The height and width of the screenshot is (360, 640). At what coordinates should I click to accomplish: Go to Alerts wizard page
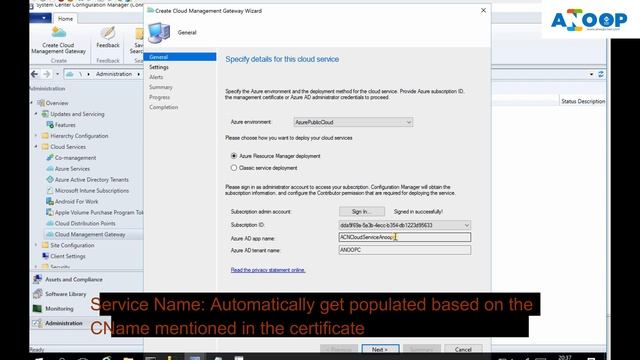(x=156, y=77)
